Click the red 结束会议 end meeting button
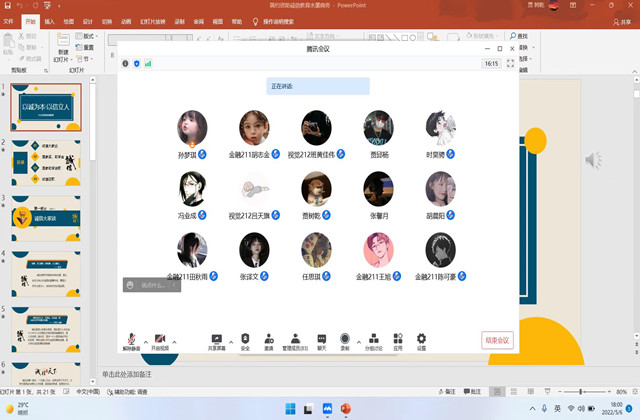 497,340
